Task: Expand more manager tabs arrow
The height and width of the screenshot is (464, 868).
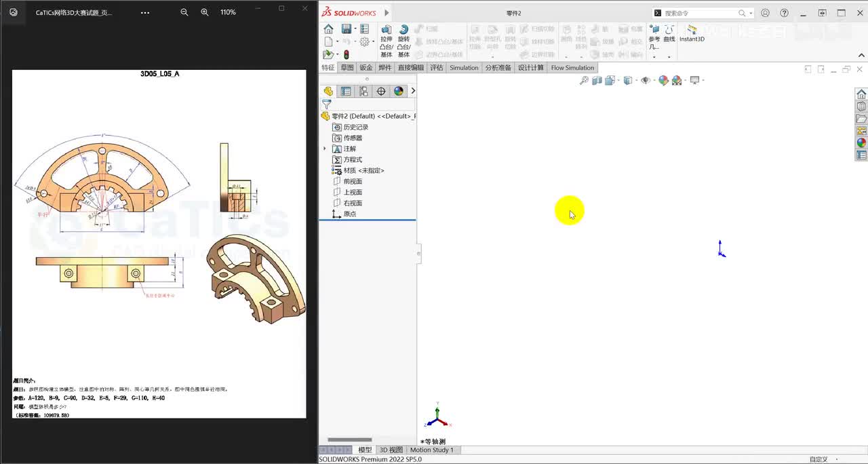Action: click(413, 91)
